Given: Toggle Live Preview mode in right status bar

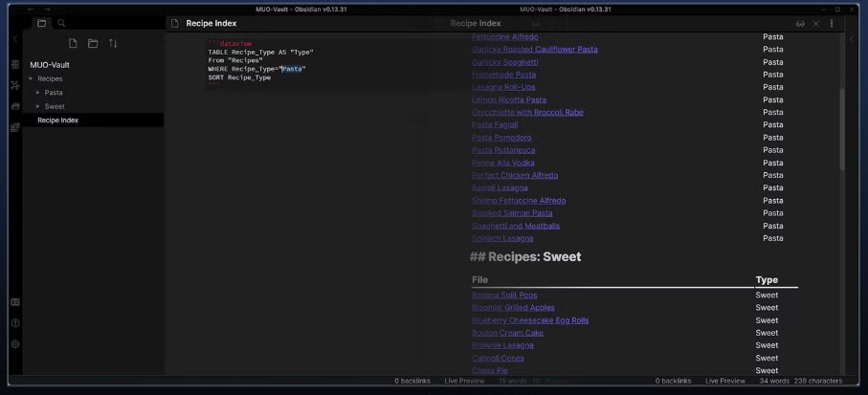Looking at the screenshot, I should pos(725,381).
